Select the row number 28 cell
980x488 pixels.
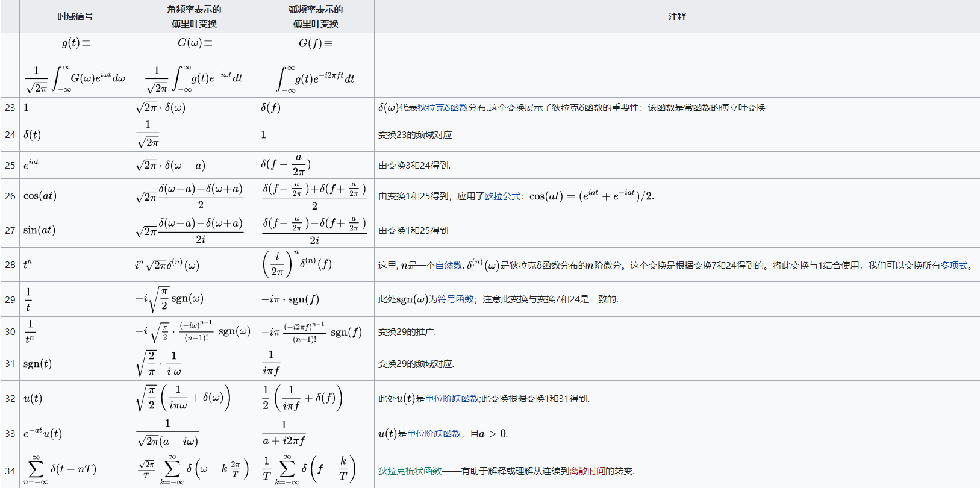point(10,264)
